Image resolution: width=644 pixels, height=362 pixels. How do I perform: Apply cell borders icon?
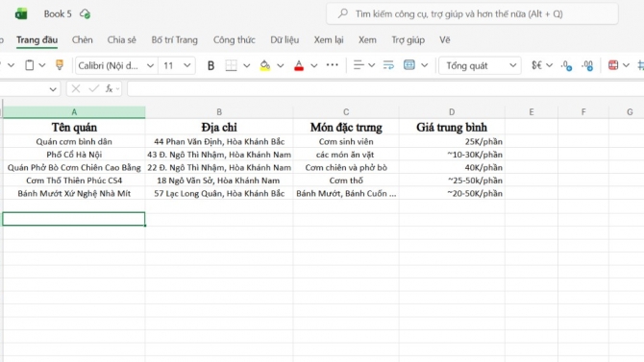[232, 65]
